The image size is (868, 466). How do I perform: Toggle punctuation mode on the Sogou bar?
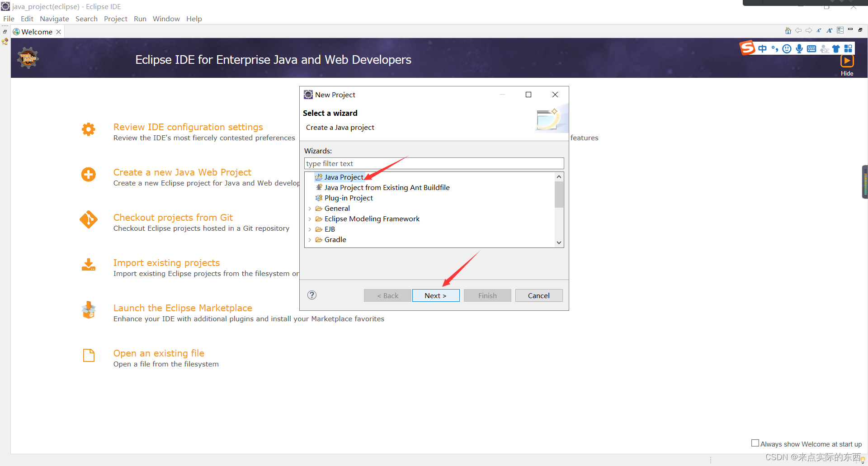coord(774,48)
